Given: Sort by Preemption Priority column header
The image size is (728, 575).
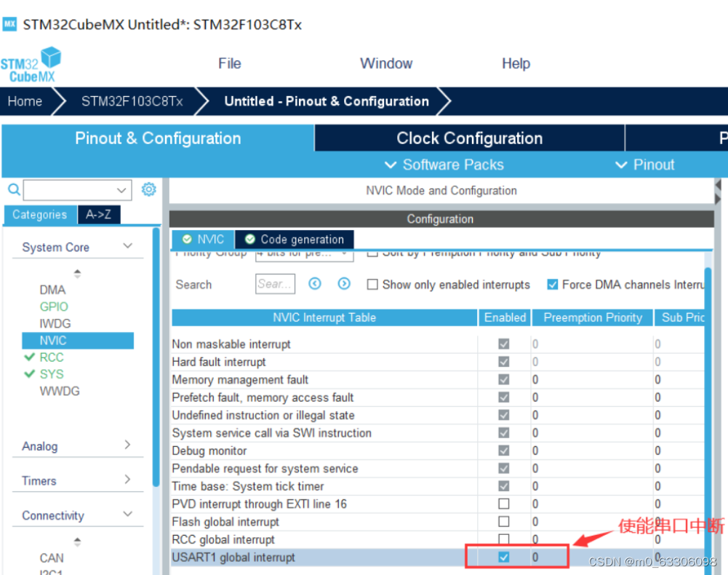Looking at the screenshot, I should (593, 317).
